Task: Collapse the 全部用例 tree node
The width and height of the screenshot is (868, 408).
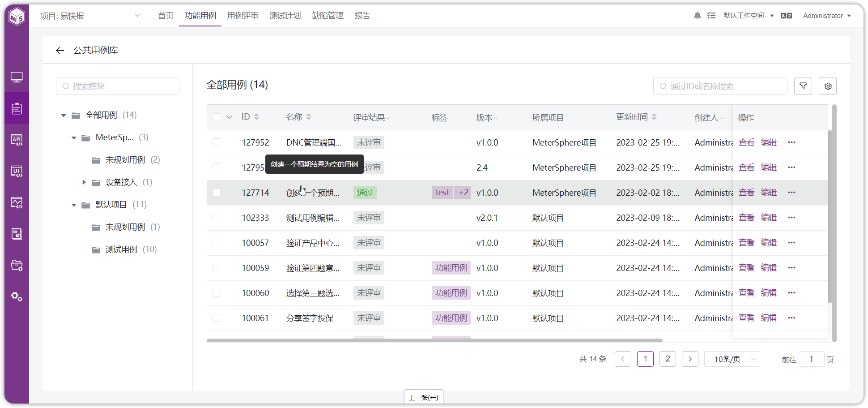Action: click(64, 116)
